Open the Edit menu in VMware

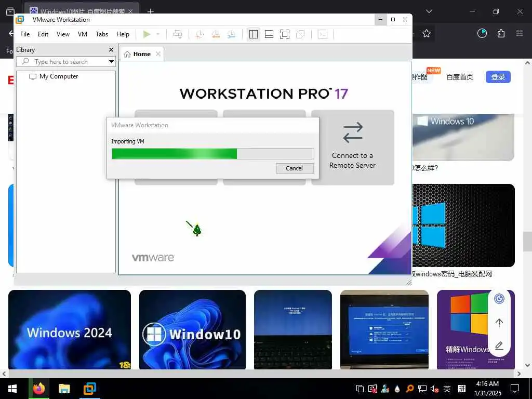coord(43,34)
